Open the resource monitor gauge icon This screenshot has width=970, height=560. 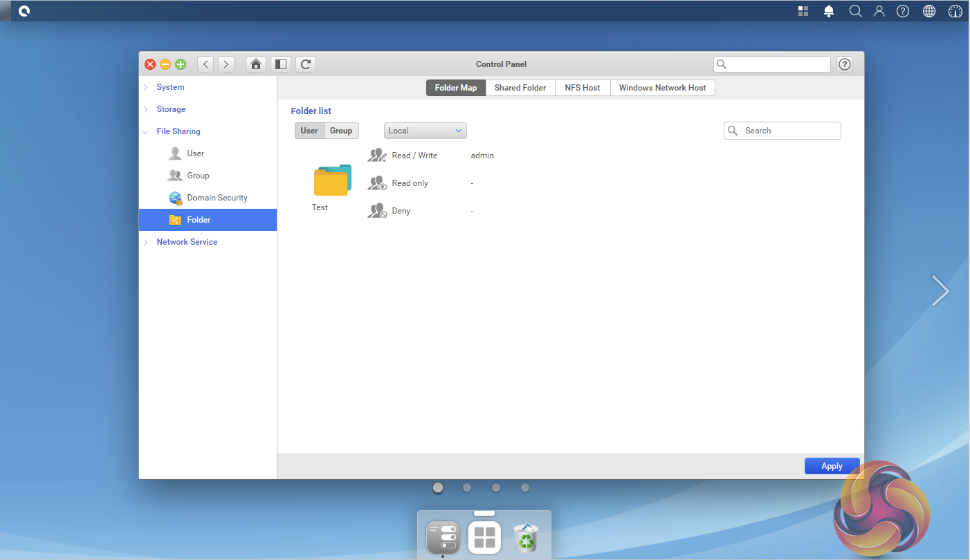(955, 11)
